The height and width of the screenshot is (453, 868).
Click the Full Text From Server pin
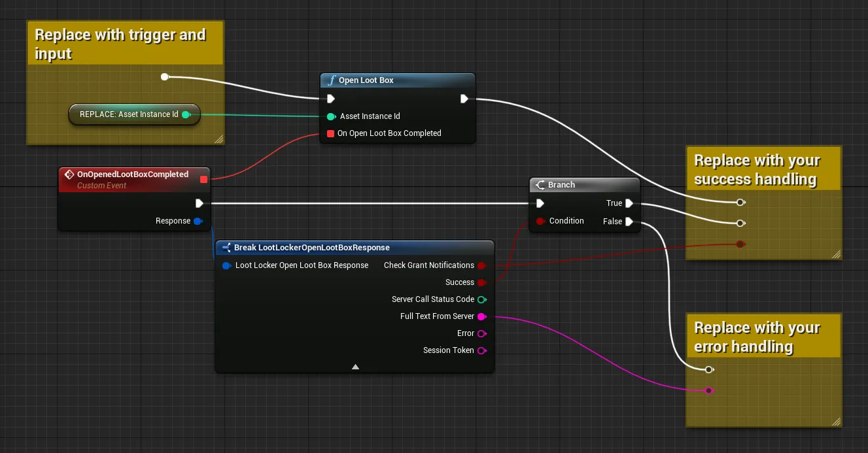coord(481,316)
